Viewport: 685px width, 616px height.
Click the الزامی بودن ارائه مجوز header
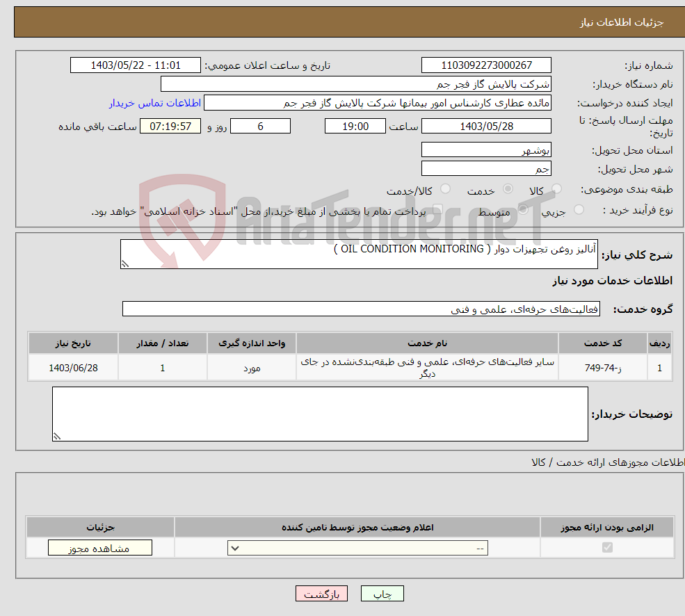pyautogui.click(x=607, y=527)
